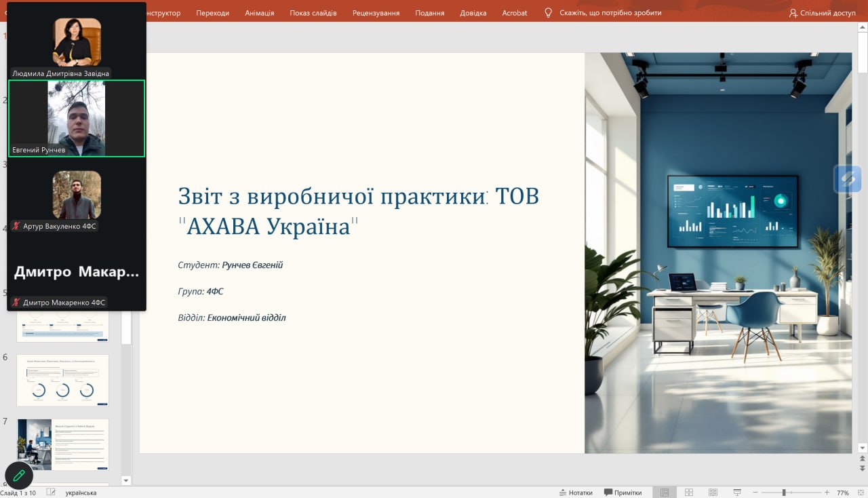The width and height of the screenshot is (868, 498).
Task: Open the Рецензування ribbon tab
Action: tap(376, 13)
